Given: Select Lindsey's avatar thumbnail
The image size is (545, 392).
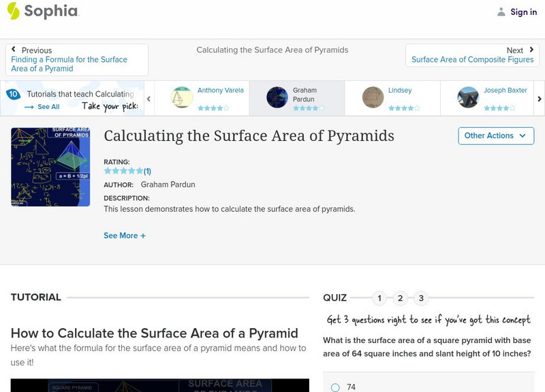Looking at the screenshot, I should [x=373, y=97].
